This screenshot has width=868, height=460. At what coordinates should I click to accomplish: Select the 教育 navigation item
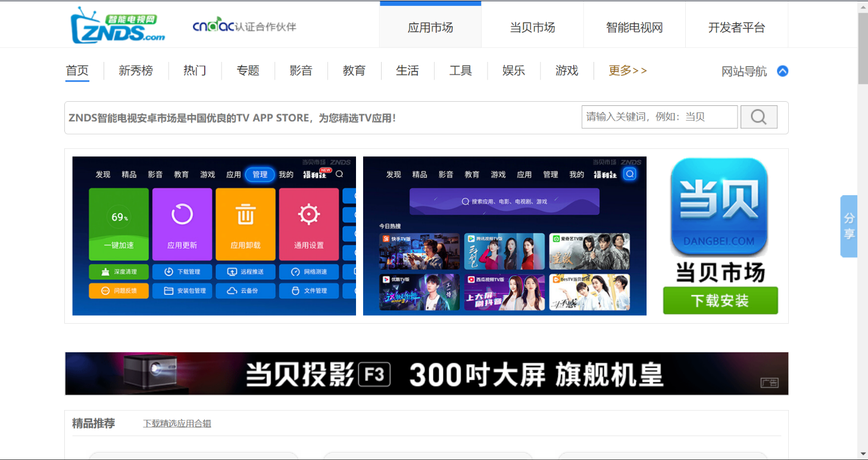pyautogui.click(x=354, y=71)
